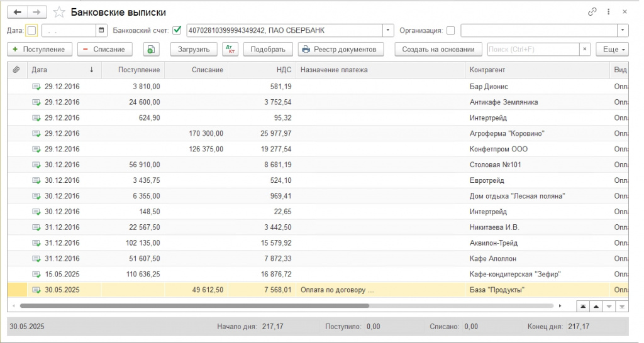Copy link via the chain icon
Image resolution: width=644 pixels, height=343 pixels.
pos(592,12)
